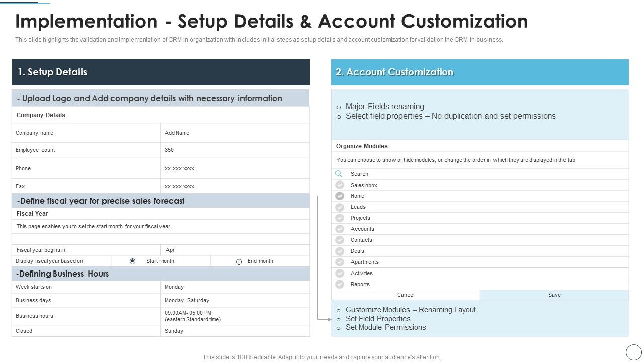This screenshot has height=362, width=644.
Task: Select the Start month radio button
Action: coord(132,261)
